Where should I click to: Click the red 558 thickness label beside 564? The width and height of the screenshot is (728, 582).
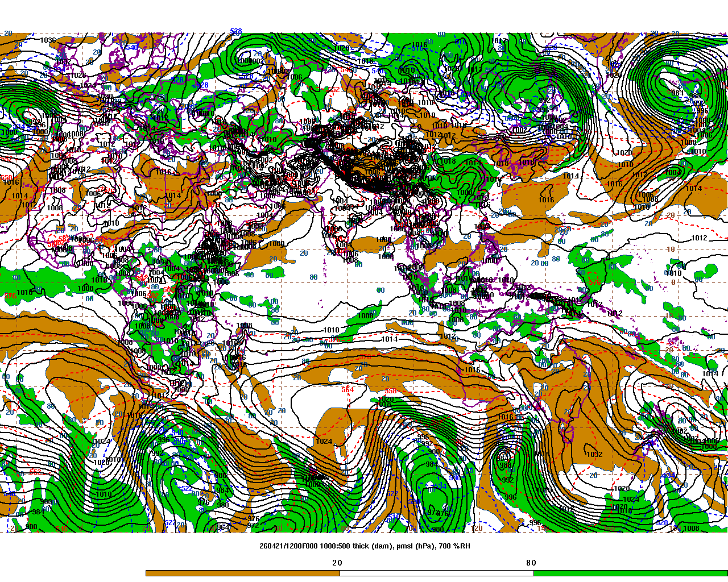[x=391, y=391]
